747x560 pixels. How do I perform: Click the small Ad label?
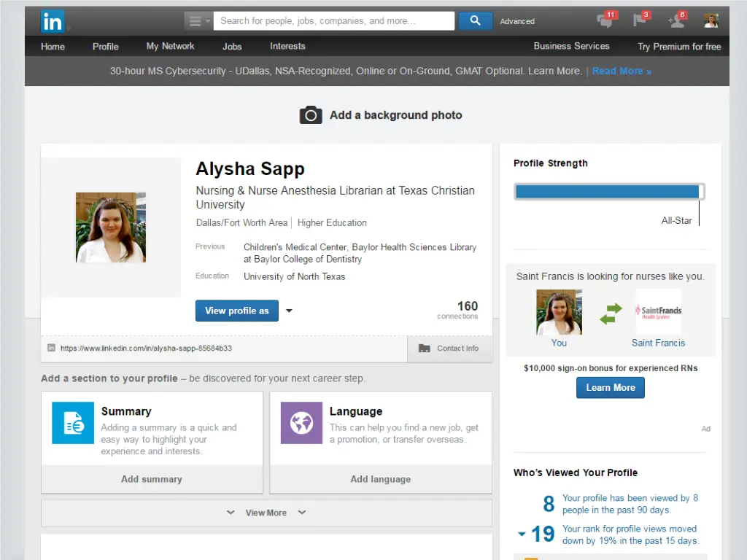(705, 429)
